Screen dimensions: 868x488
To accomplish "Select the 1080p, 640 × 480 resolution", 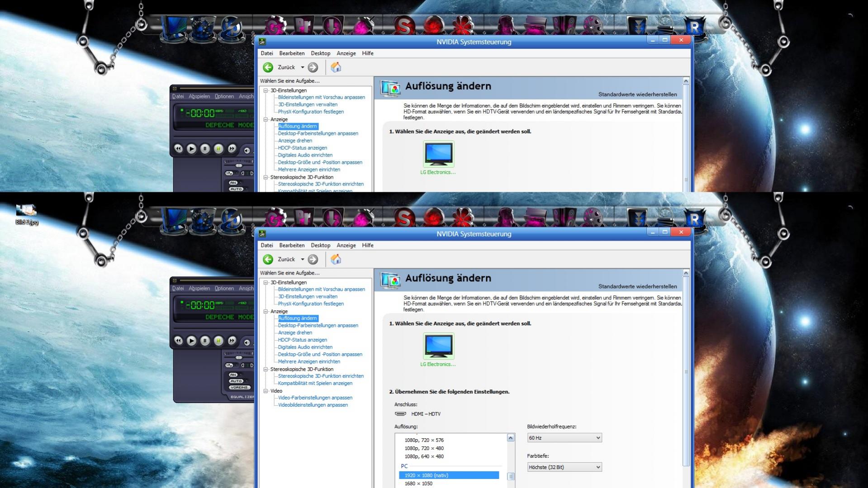I will click(424, 456).
